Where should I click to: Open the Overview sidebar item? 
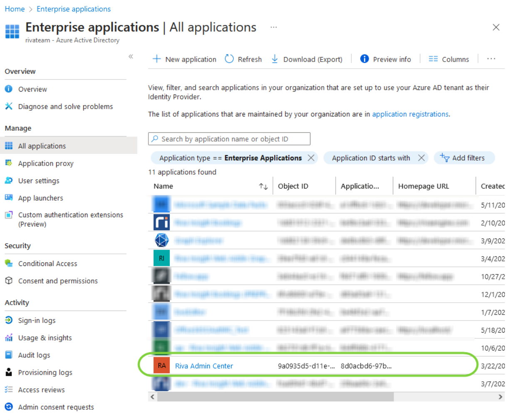point(32,89)
